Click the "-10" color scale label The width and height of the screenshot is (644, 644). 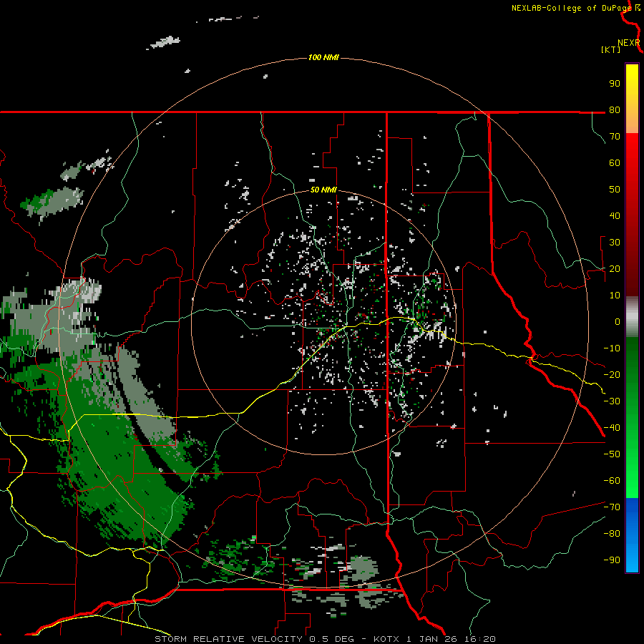pyautogui.click(x=612, y=348)
